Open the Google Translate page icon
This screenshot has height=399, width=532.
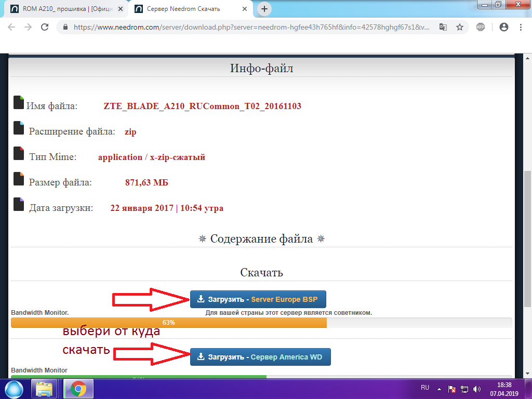pos(443,27)
